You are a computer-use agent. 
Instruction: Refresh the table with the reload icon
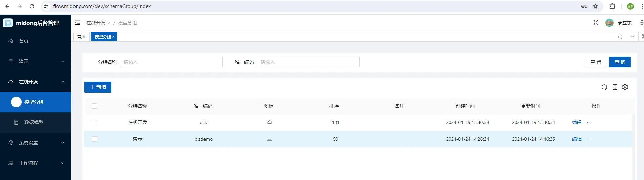pos(604,87)
